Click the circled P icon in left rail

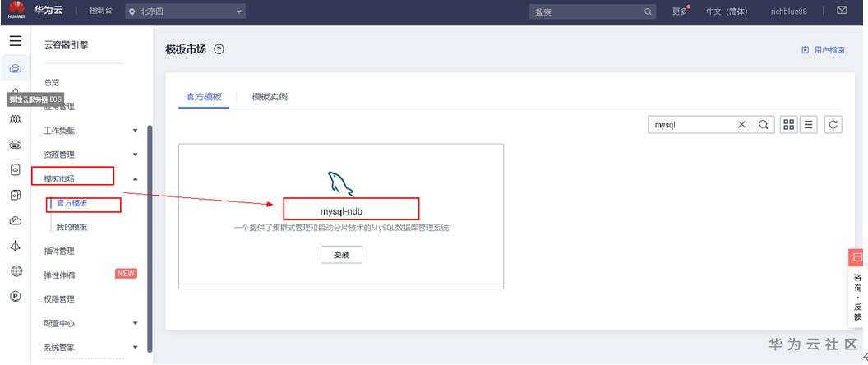tap(16, 296)
